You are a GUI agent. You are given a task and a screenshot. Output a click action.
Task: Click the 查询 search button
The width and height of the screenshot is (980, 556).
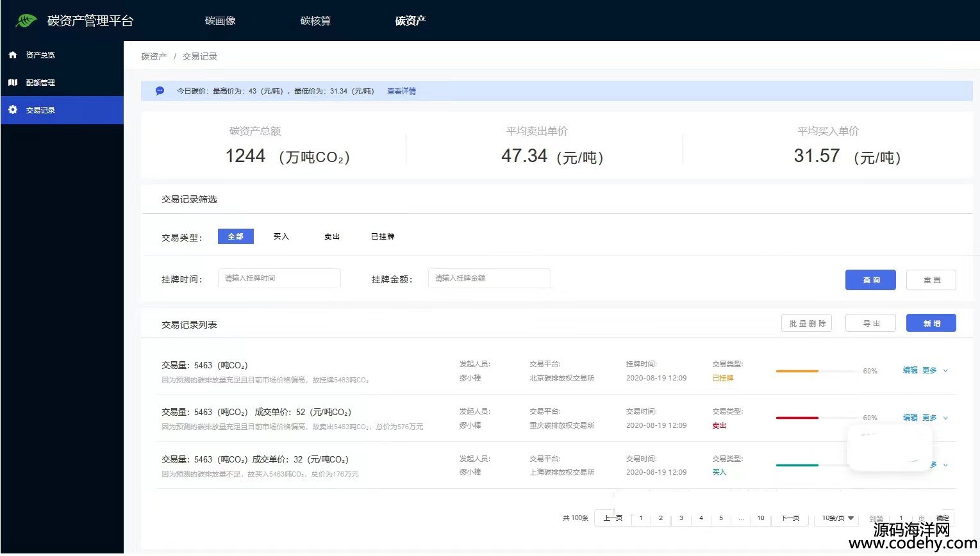coord(870,280)
